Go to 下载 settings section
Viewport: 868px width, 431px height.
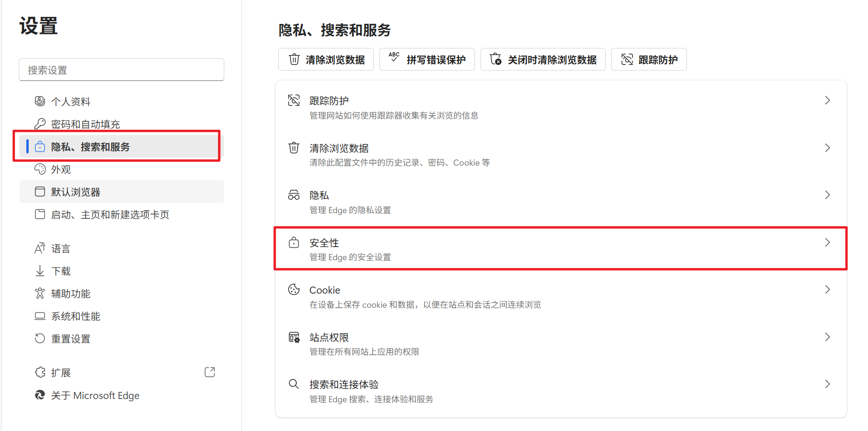pos(61,271)
